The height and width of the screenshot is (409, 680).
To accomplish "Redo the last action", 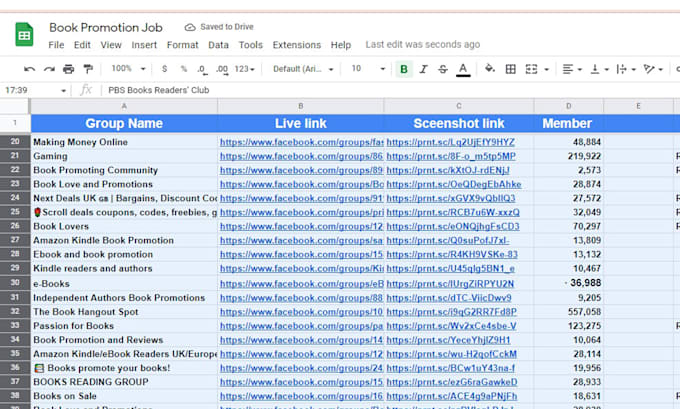I will point(49,69).
